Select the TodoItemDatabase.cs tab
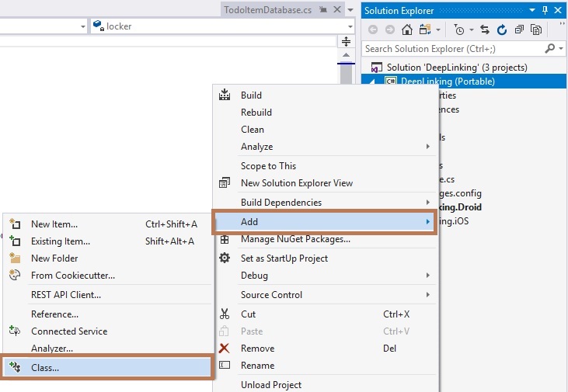The height and width of the screenshot is (392, 568). click(268, 10)
